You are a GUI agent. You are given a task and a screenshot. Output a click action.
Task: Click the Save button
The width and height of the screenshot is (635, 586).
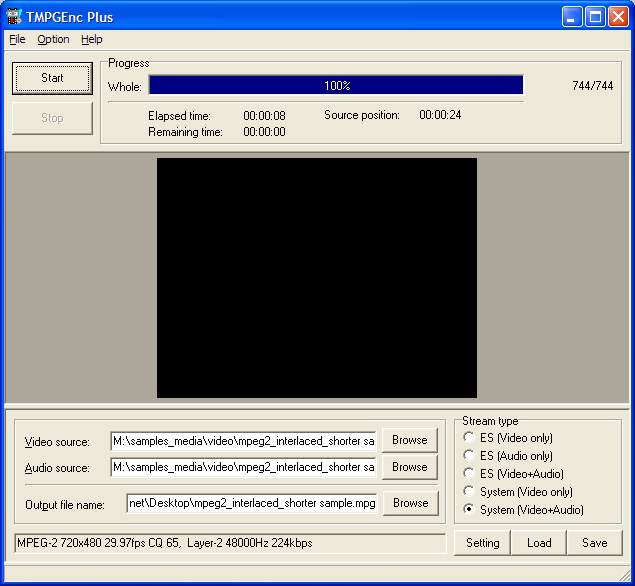pyautogui.click(x=595, y=543)
